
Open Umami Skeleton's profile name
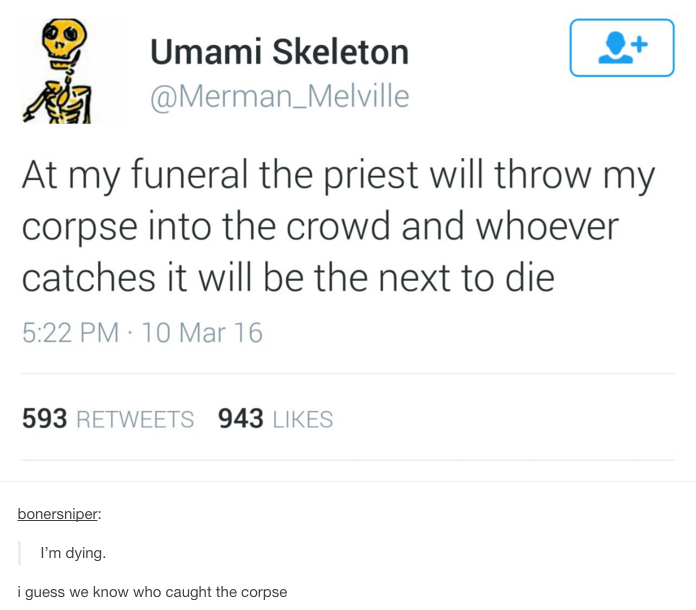coord(279,51)
